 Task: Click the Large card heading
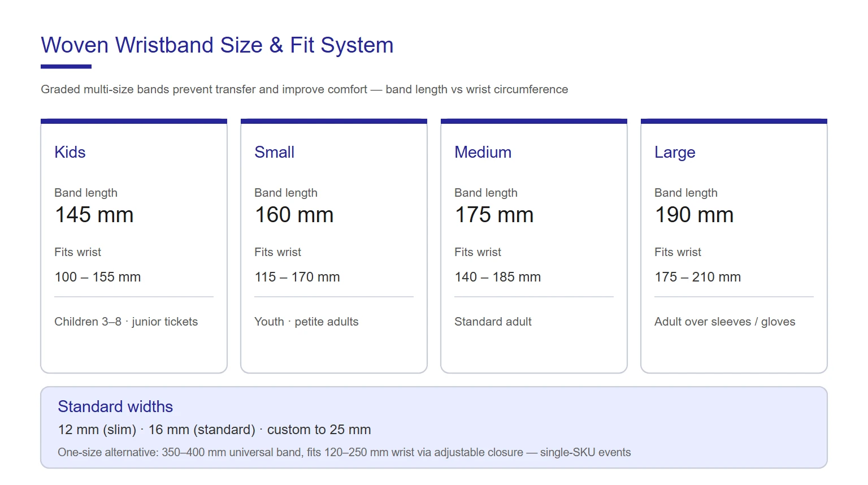click(x=675, y=153)
